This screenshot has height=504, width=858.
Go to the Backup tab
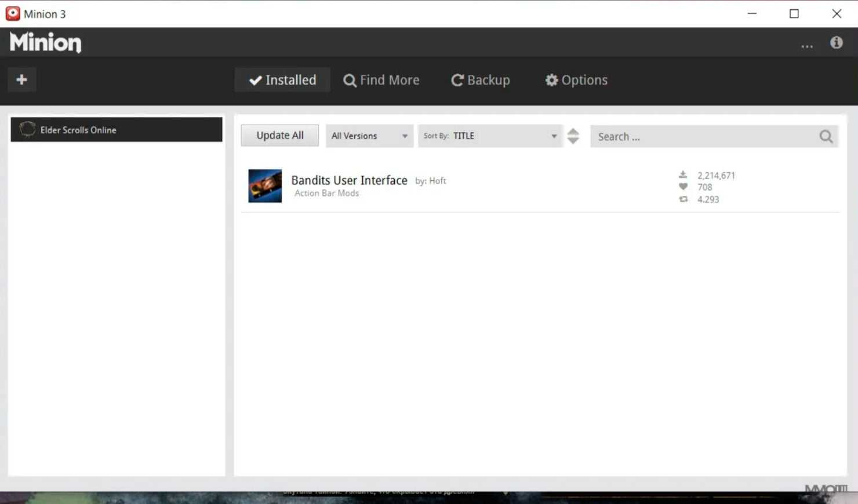[x=481, y=80]
